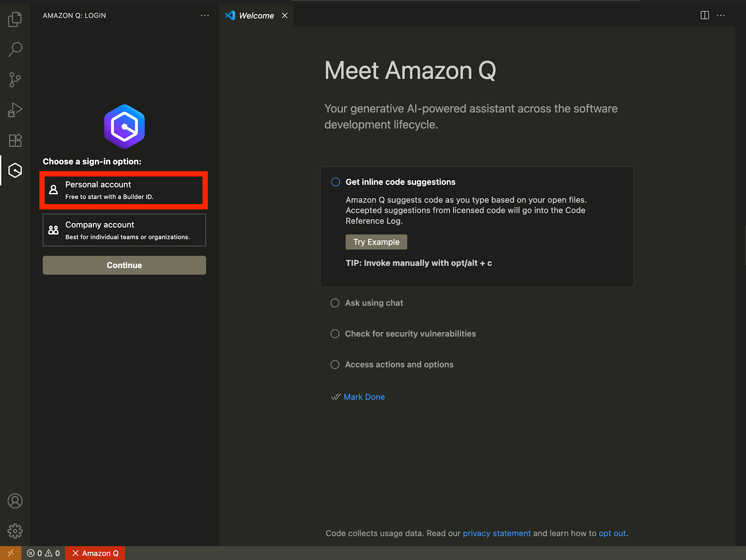
Task: Click the Personal account person icon
Action: pyautogui.click(x=53, y=190)
